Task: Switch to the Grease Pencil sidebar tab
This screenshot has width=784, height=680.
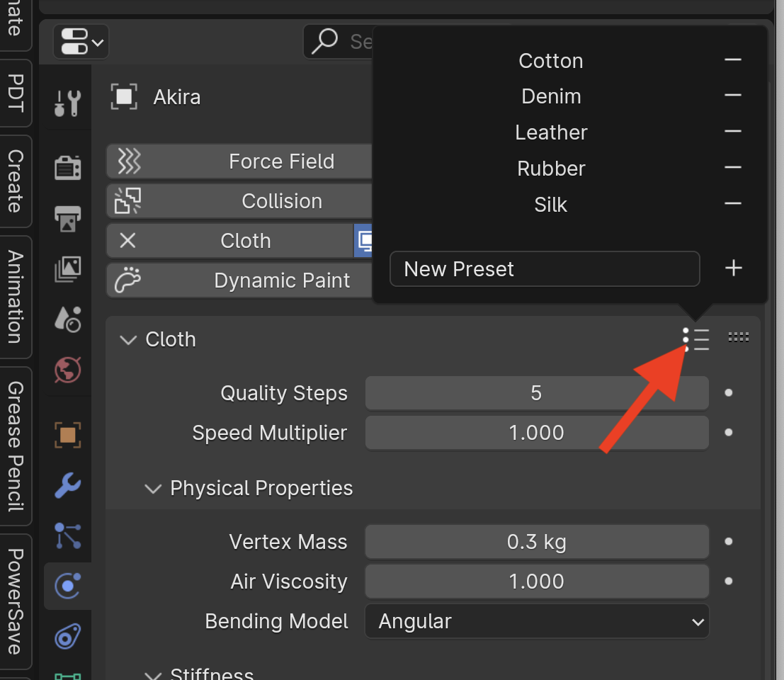Action: [16, 446]
